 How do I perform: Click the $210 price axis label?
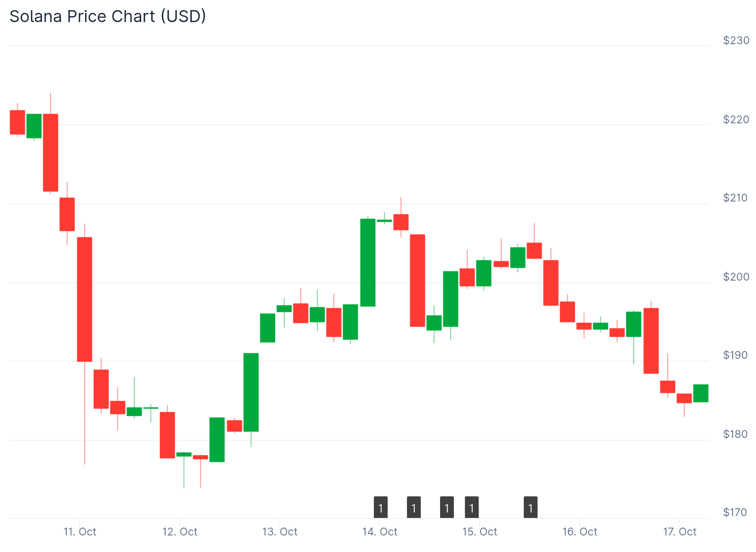click(736, 198)
